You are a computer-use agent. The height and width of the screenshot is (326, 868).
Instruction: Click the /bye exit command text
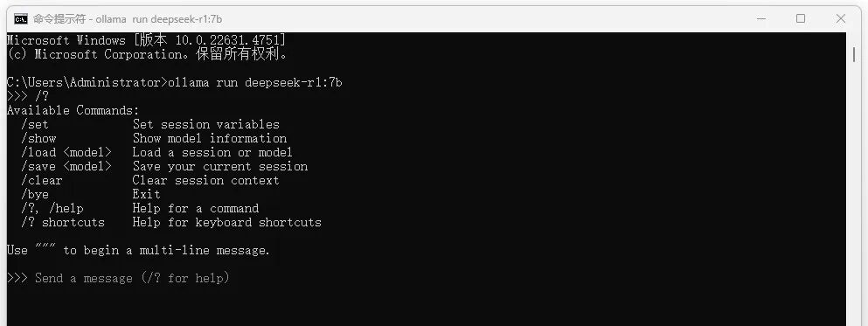(35, 194)
